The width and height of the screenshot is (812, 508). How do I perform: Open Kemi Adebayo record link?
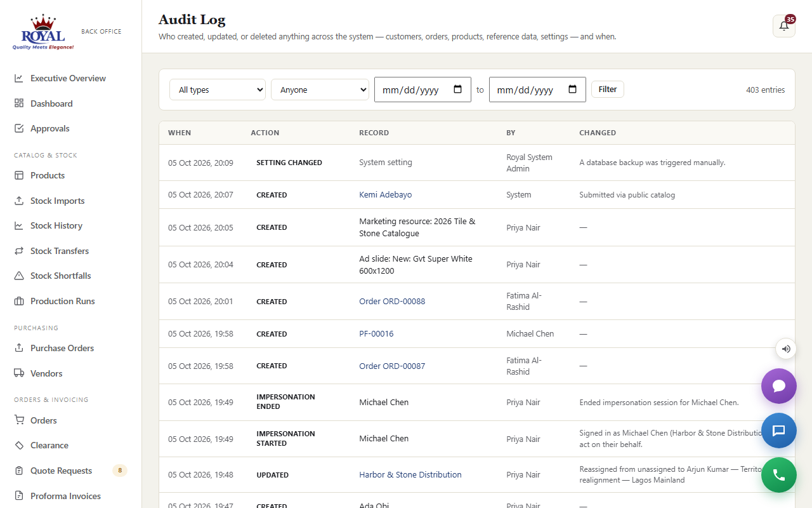point(386,195)
